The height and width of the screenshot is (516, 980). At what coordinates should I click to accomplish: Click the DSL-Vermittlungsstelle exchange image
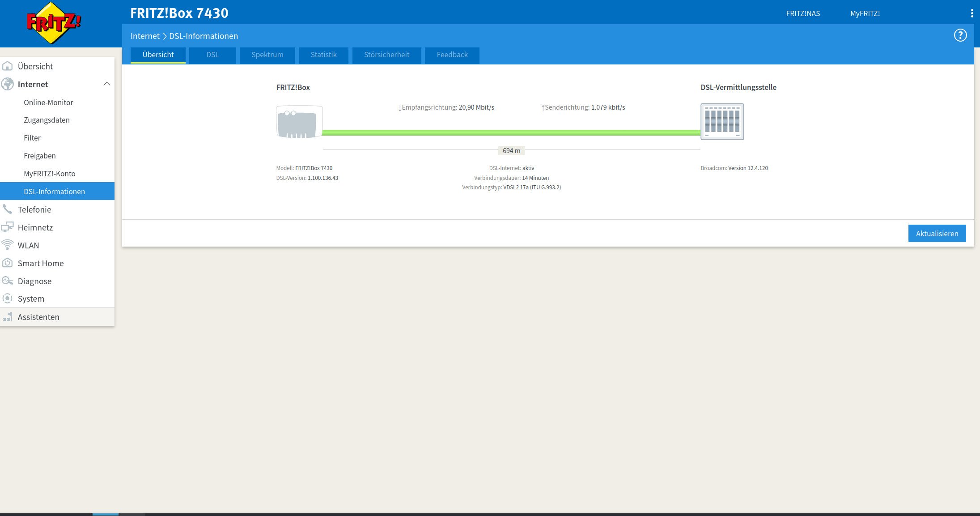click(x=722, y=122)
